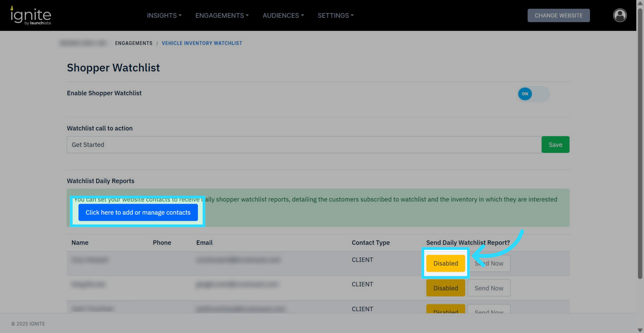Open Vehicle Inventory Watchlist breadcrumb link

point(202,43)
